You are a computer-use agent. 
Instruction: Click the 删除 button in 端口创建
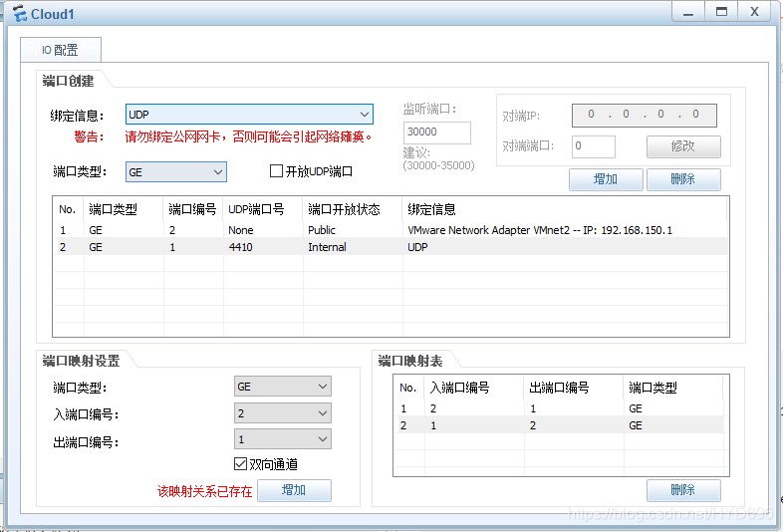click(683, 179)
